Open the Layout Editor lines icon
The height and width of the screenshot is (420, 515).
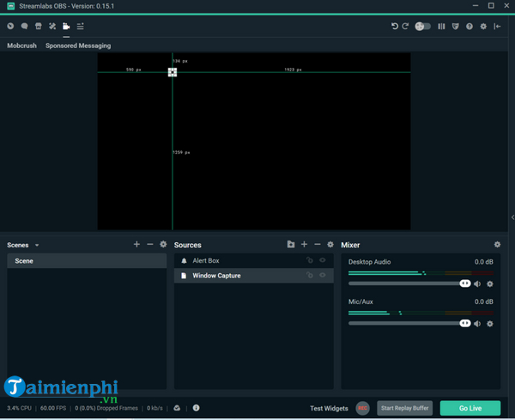[80, 26]
